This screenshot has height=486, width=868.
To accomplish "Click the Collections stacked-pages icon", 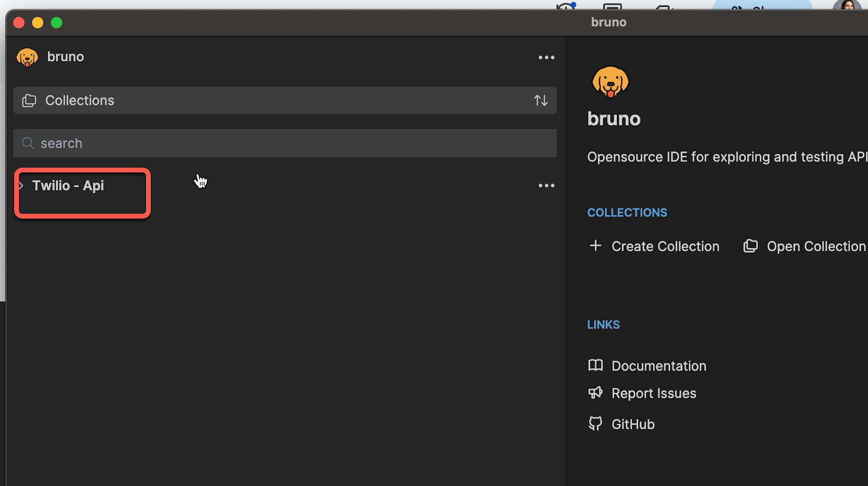I will [29, 100].
